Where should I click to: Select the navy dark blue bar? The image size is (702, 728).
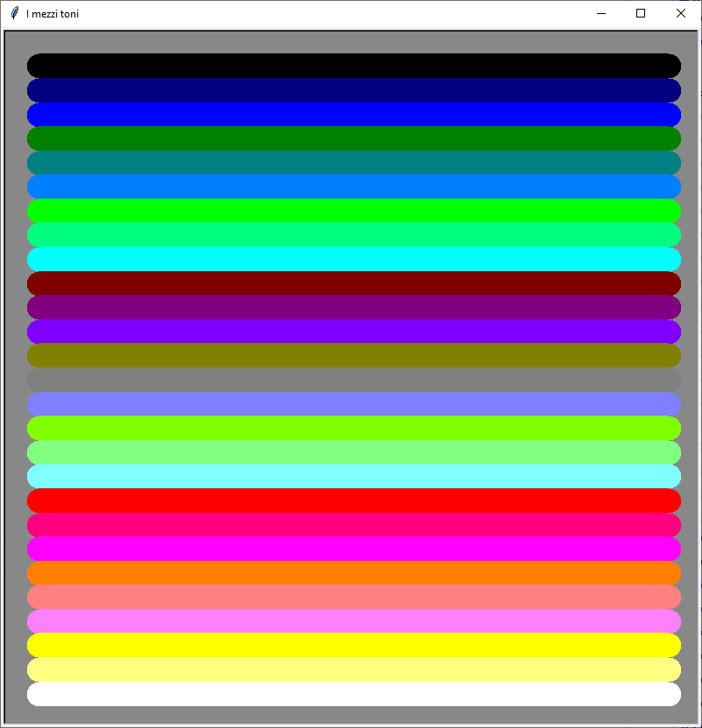pos(354,90)
